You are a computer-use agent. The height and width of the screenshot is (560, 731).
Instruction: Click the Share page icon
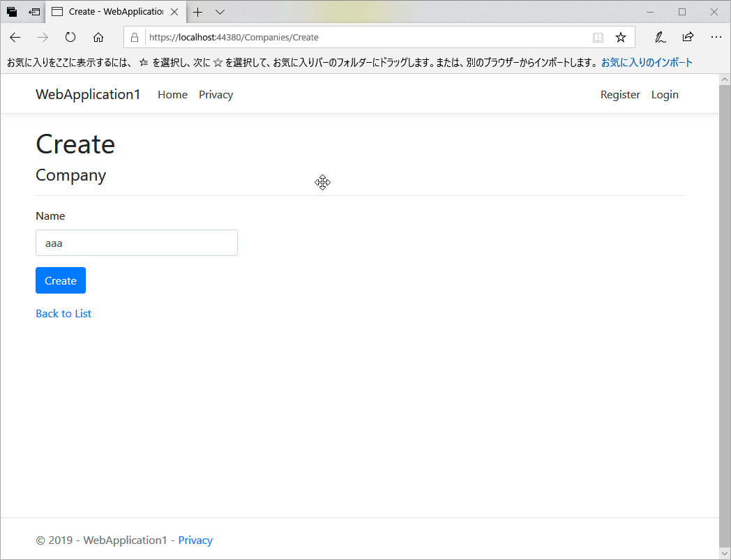688,37
